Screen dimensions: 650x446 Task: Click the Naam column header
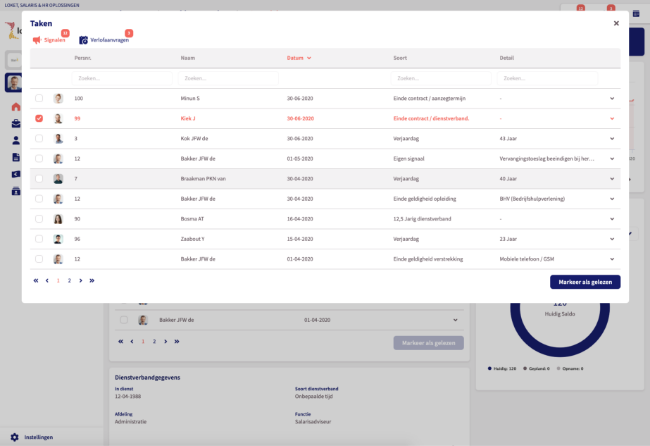pos(188,58)
